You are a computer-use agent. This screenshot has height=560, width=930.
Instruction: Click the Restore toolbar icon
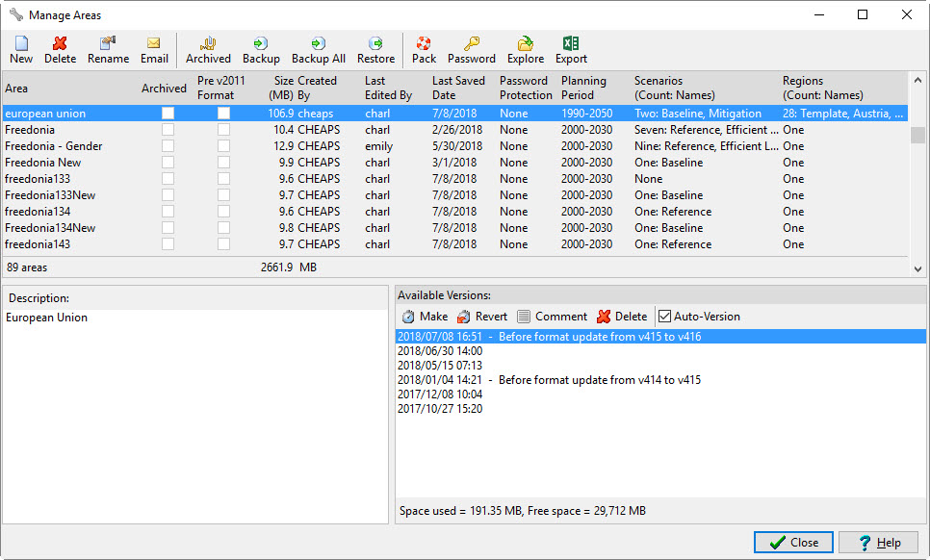point(375,43)
